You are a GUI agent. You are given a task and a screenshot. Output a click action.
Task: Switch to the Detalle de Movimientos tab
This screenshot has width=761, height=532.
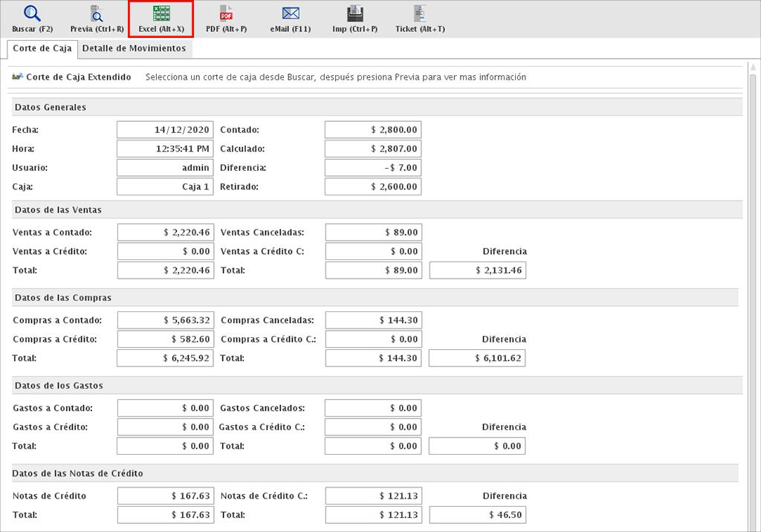point(134,48)
